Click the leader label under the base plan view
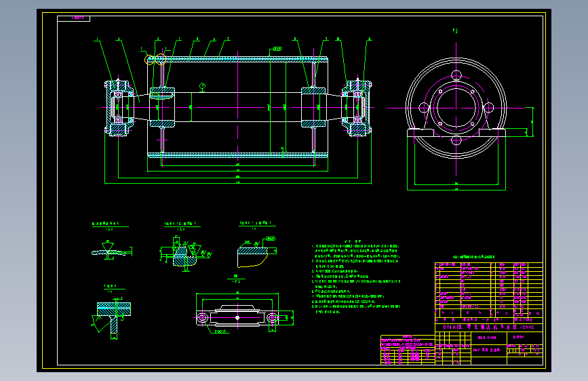The image size is (588, 381). [x=220, y=332]
